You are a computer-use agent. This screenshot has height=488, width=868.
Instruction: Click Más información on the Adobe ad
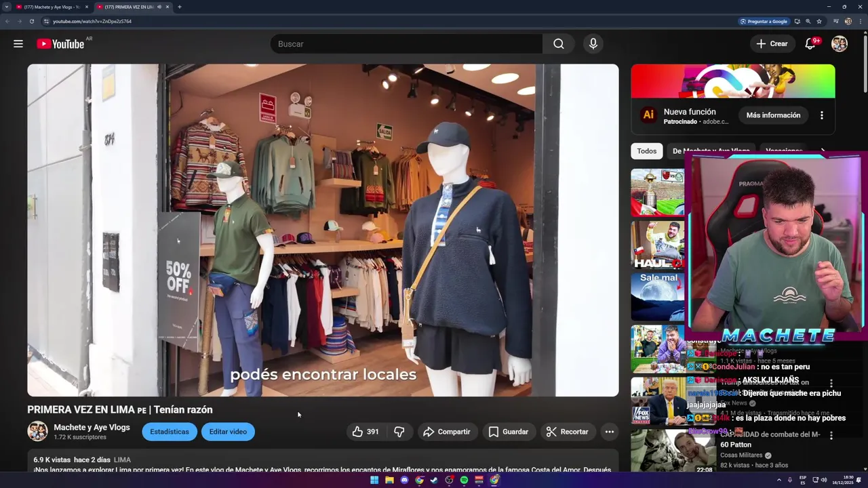click(x=773, y=115)
